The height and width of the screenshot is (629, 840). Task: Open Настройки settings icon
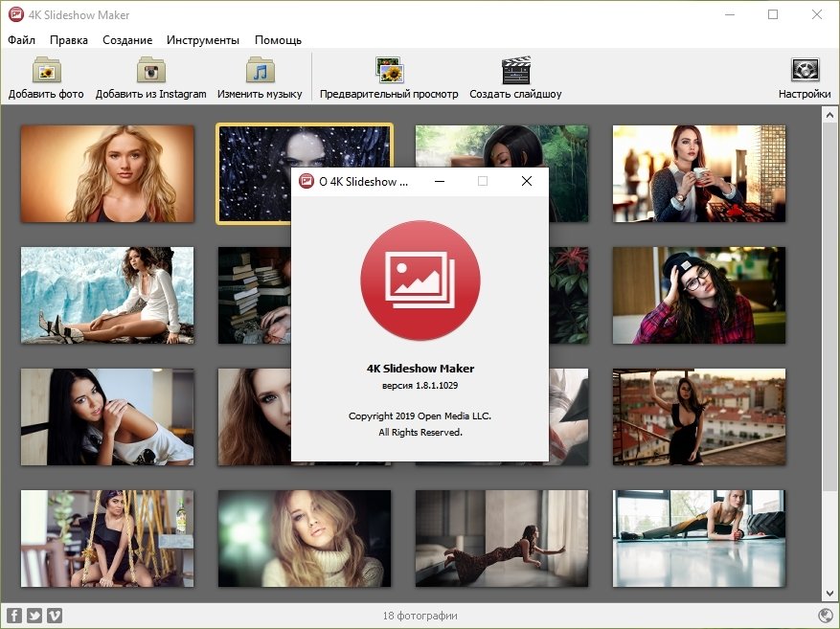[x=806, y=70]
